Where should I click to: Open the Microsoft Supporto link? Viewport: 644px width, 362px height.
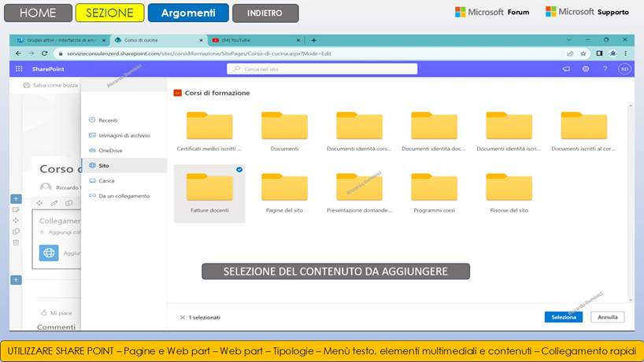coord(587,12)
